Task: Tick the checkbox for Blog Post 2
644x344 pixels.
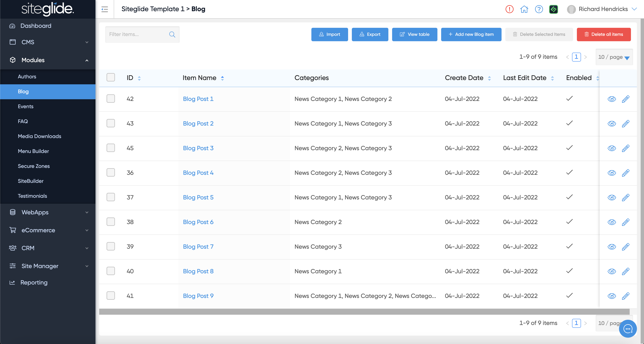Action: [x=111, y=123]
